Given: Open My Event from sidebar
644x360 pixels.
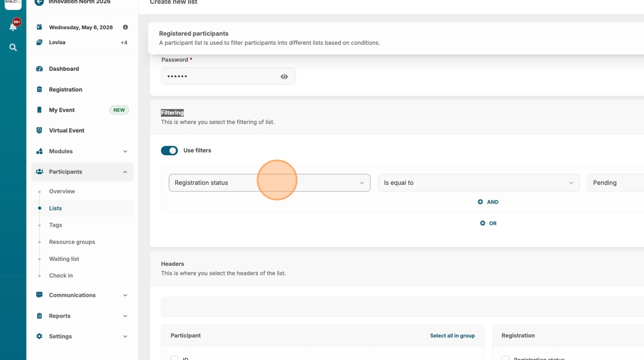Looking at the screenshot, I should [62, 110].
